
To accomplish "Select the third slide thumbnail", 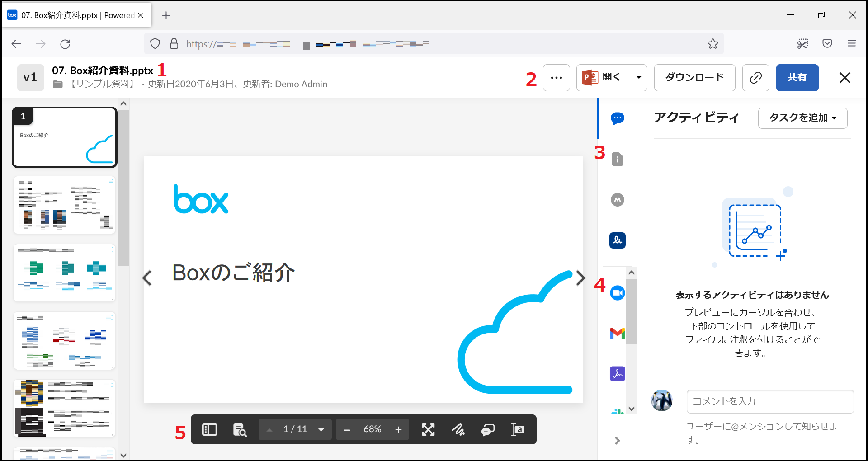I will click(x=65, y=273).
